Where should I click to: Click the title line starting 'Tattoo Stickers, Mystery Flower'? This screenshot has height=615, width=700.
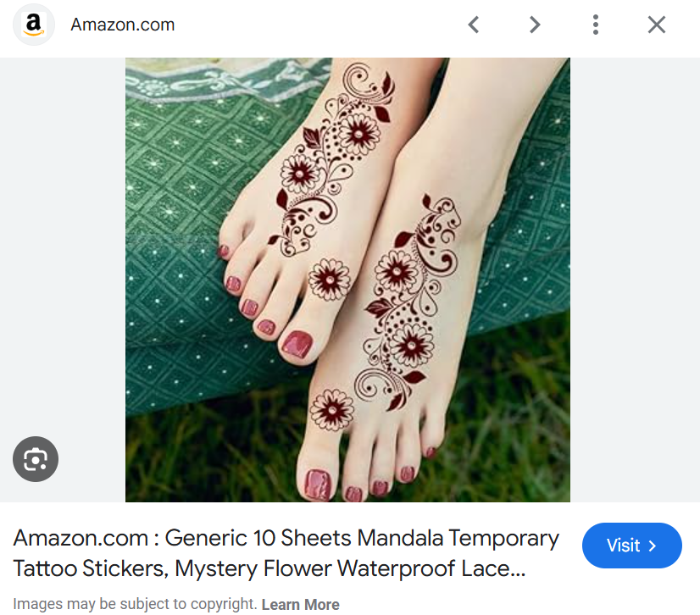[x=269, y=568]
